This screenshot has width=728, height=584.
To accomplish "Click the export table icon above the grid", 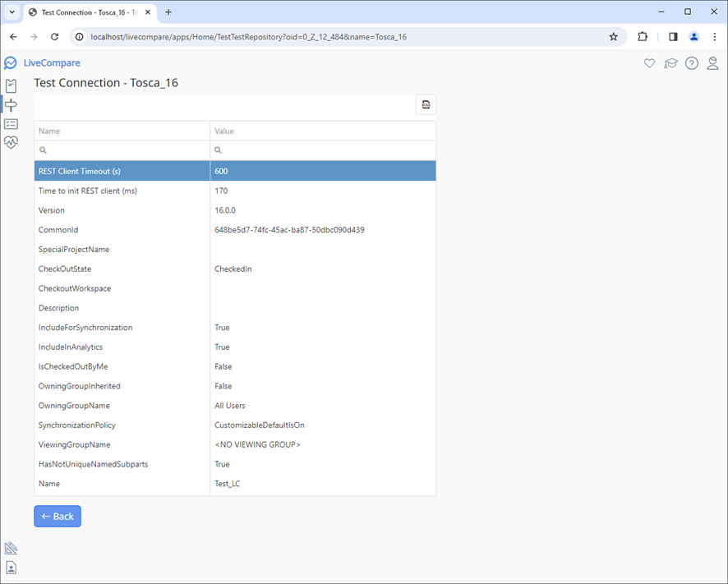I will (426, 104).
